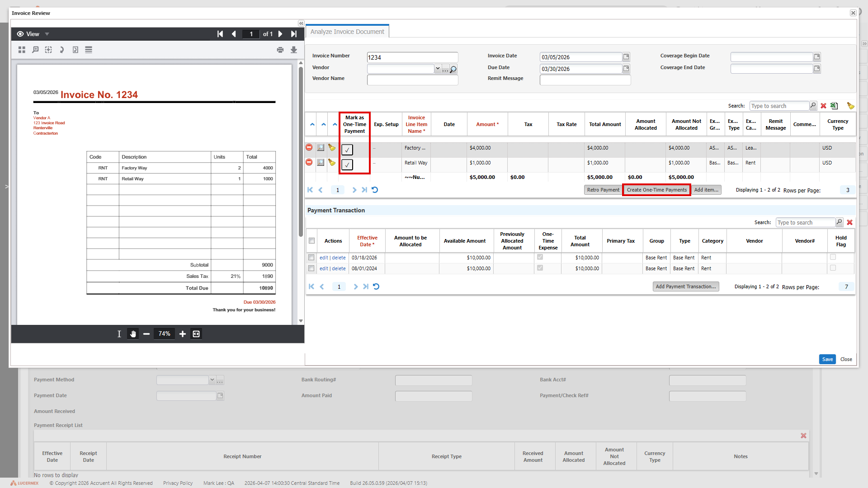Print the invoice document

280,50
